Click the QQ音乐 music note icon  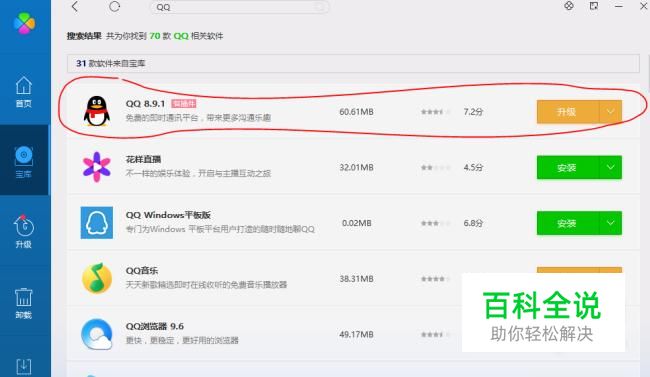(97, 278)
